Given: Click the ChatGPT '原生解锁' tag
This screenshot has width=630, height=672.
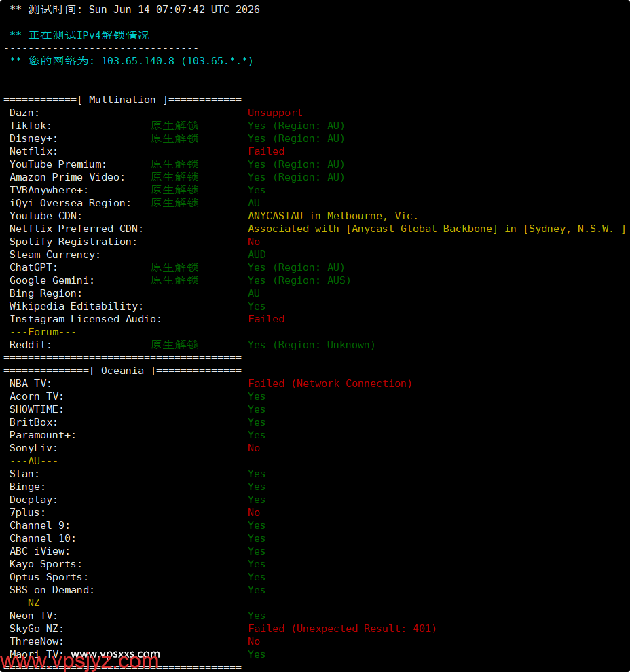Looking at the screenshot, I should tap(174, 267).
